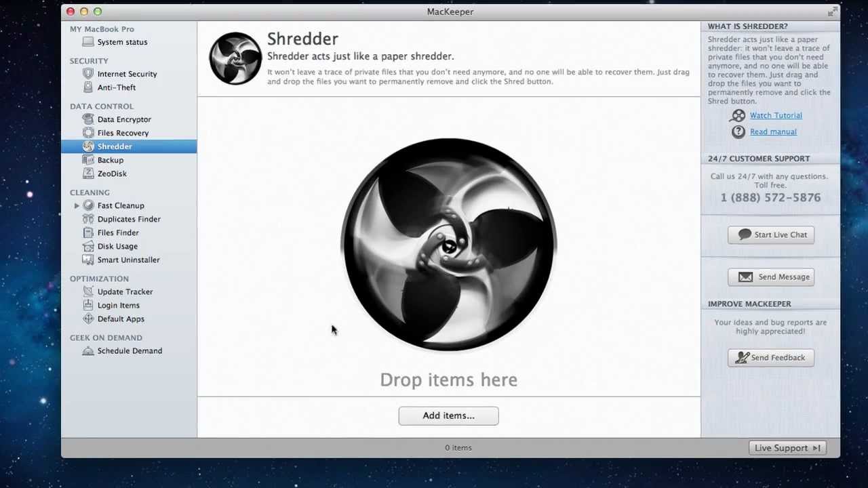Screen dimensions: 868x488
Task: Click the Disk Usage icon
Action: [88, 246]
